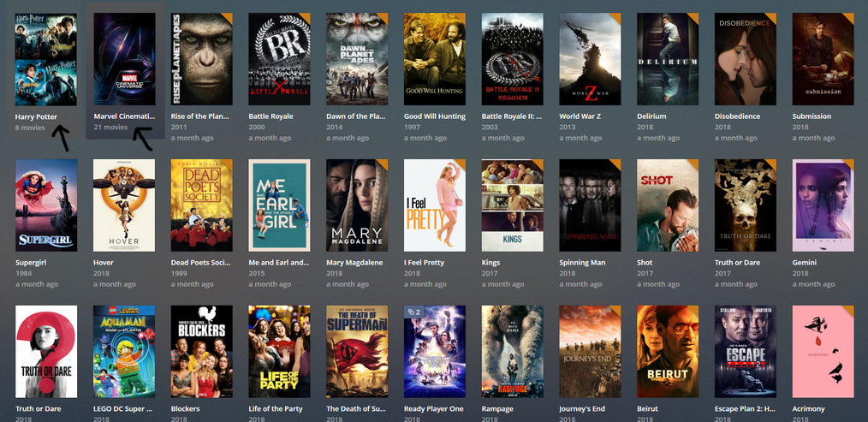Click "8 movies" under Harry Potter
The image size is (868, 422).
(31, 128)
